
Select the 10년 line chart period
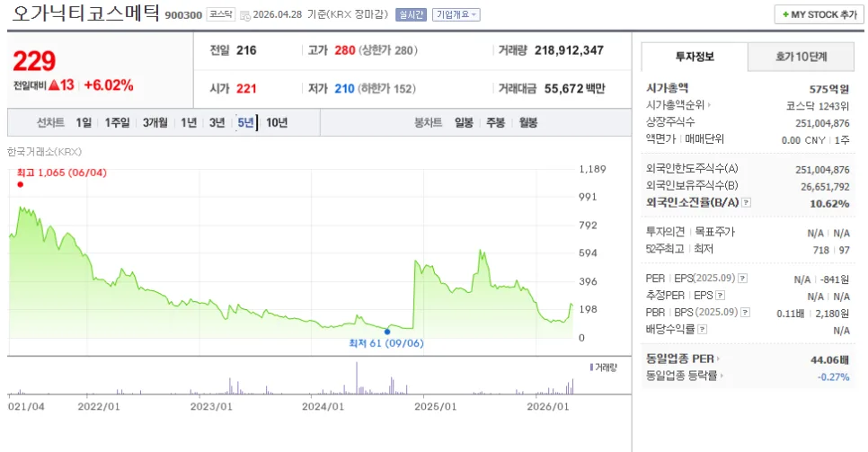tap(277, 122)
